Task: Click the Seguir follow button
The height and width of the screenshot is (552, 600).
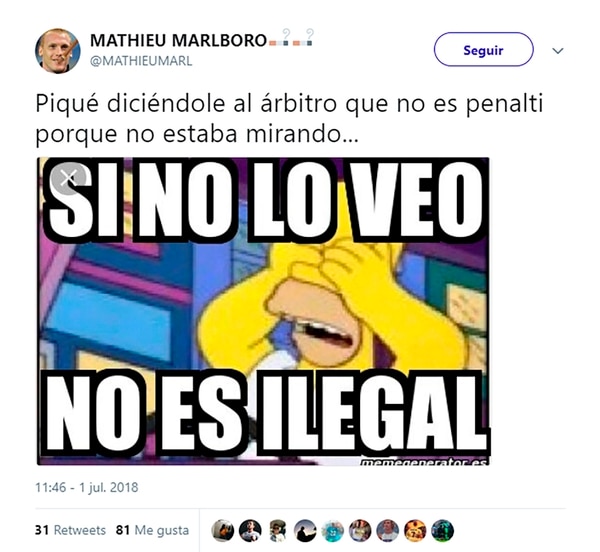Action: point(483,49)
